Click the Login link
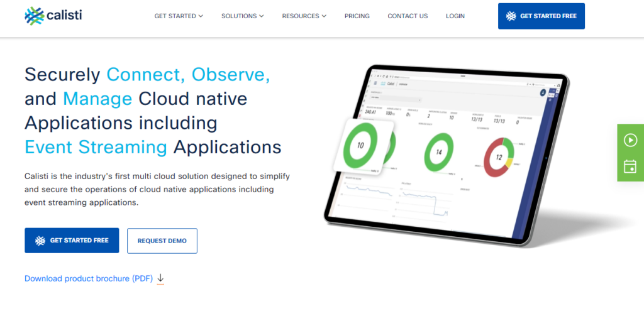The width and height of the screenshot is (644, 311). [455, 16]
